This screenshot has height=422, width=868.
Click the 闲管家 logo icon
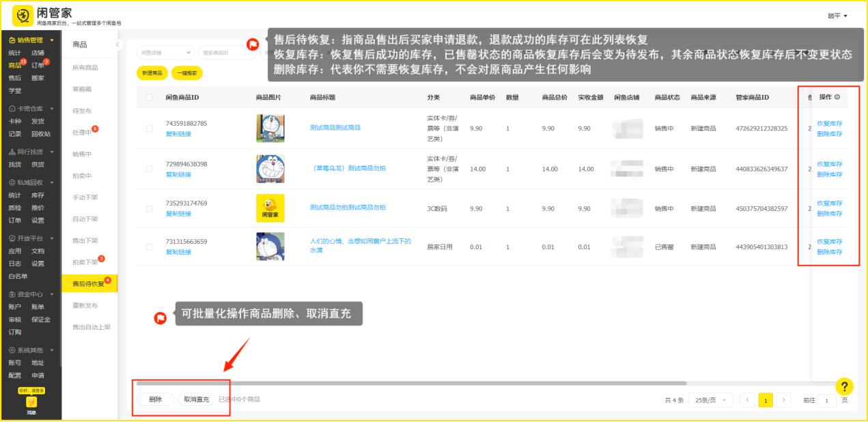pyautogui.click(x=23, y=15)
